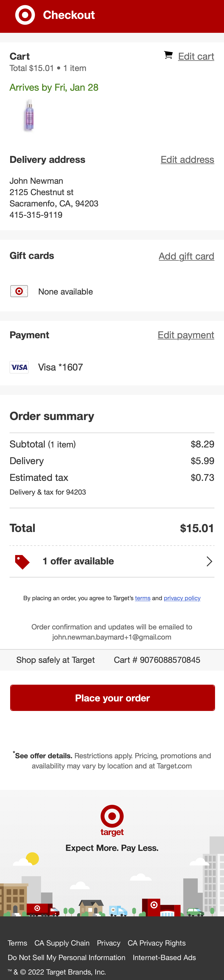Click the Edit address link
This screenshot has width=224, height=980.
click(187, 159)
